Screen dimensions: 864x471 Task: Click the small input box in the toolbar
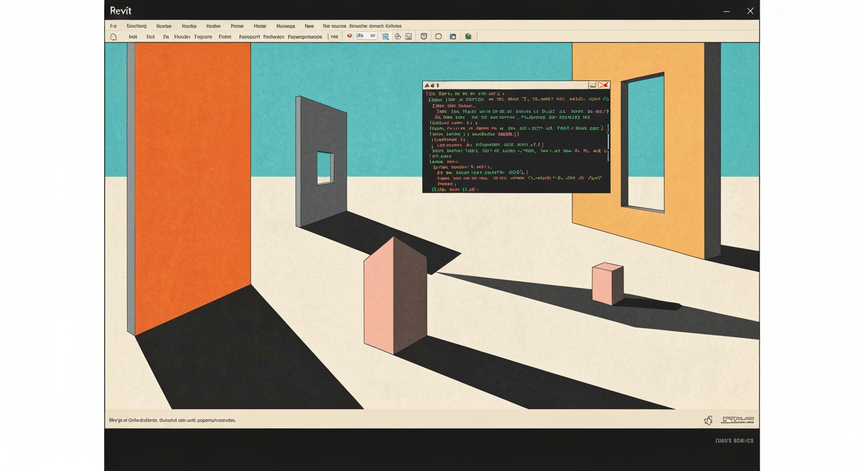click(366, 36)
